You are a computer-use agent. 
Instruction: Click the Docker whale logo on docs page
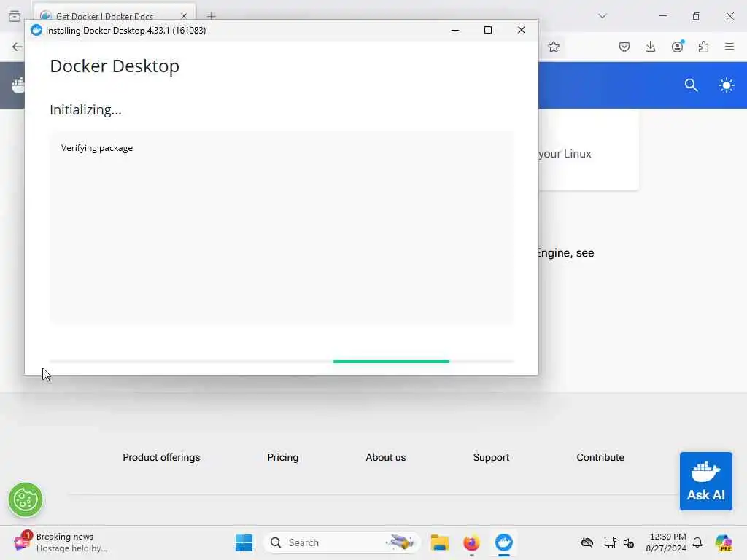[18, 85]
